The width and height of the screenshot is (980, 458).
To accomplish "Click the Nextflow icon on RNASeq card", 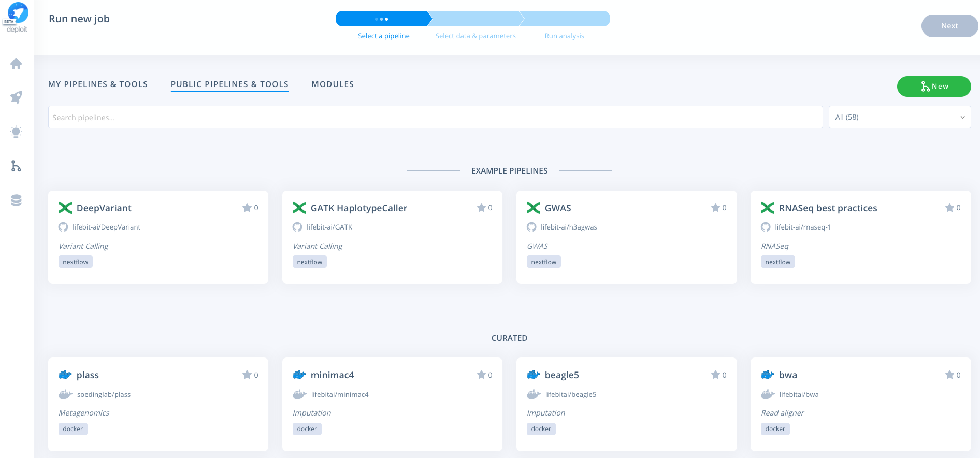I will click(768, 208).
